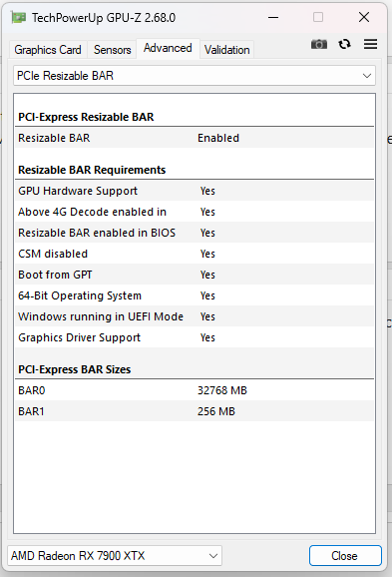Open the hamburger menu icon
Screen dimensions: 392x577
coord(370,44)
